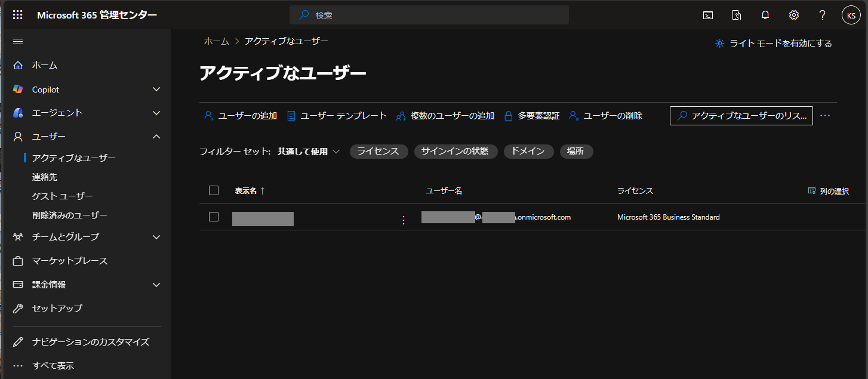Image resolution: width=868 pixels, height=379 pixels.
Task: Open the settings gear
Action: 794,16
